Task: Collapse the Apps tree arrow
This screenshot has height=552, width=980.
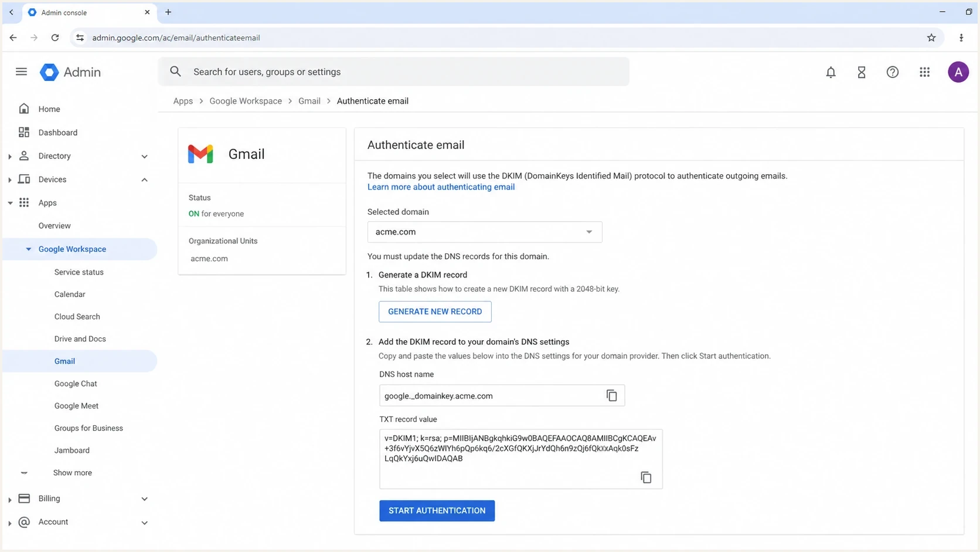Action: point(10,203)
